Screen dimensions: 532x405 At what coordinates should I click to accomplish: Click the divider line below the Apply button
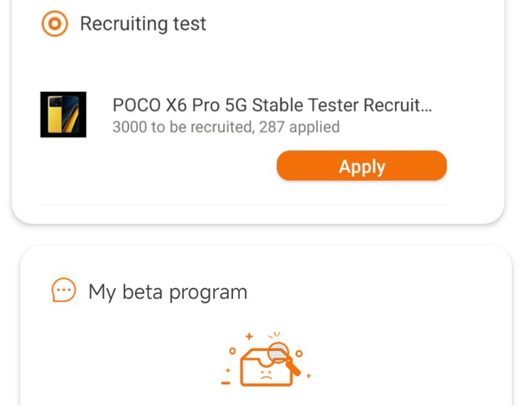point(243,205)
